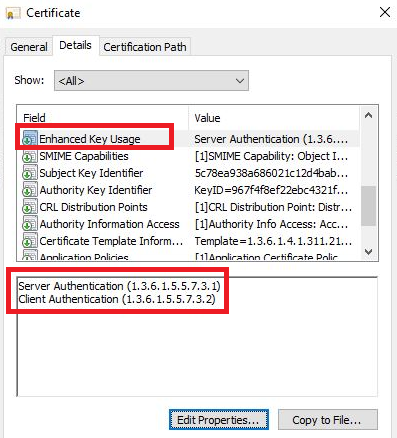
Task: Close the Certificate dialog
Action: (x=385, y=13)
